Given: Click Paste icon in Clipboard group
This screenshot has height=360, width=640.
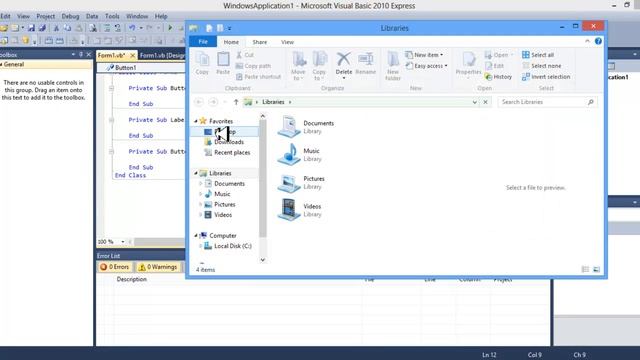Looking at the screenshot, I should click(x=223, y=63).
